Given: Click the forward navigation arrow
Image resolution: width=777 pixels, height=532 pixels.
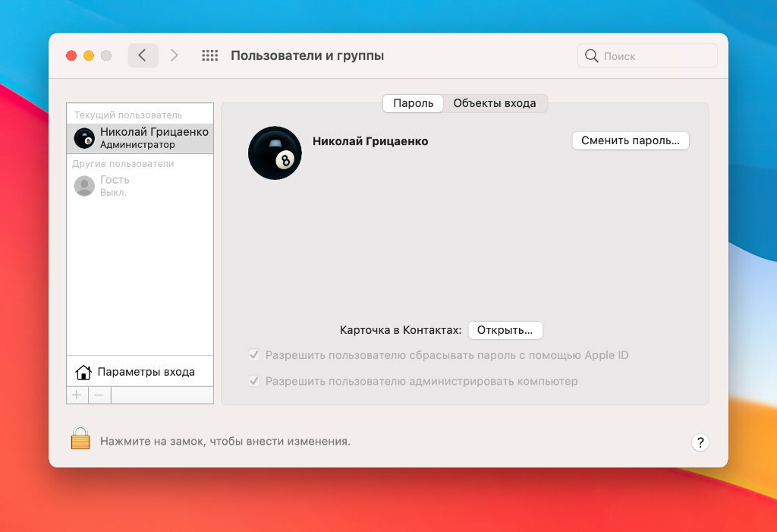Looking at the screenshot, I should point(174,55).
